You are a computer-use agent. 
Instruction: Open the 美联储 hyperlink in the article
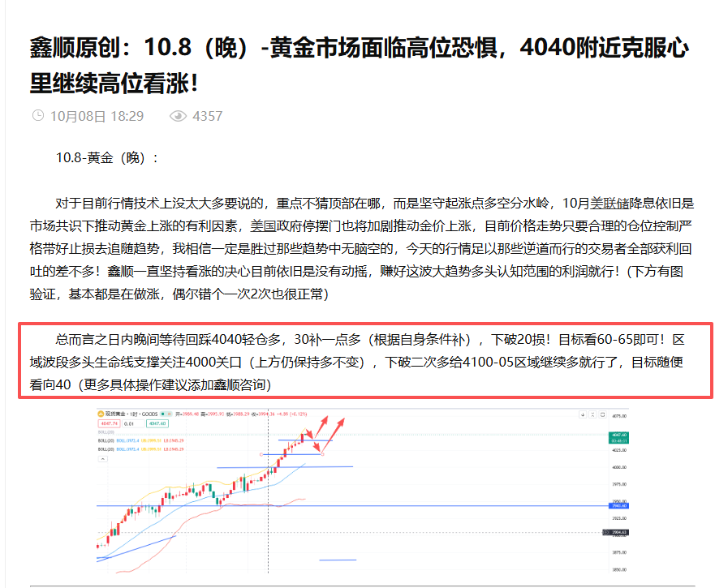[609, 204]
